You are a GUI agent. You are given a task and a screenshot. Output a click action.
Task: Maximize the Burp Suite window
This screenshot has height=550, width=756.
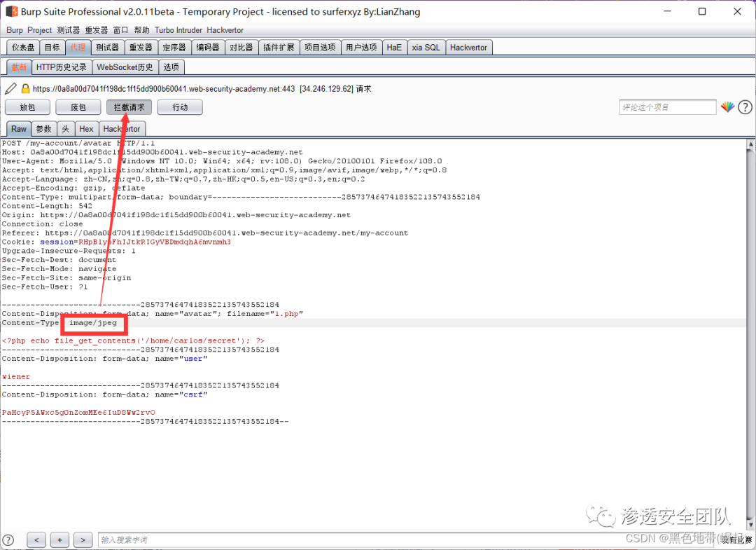pyautogui.click(x=702, y=12)
